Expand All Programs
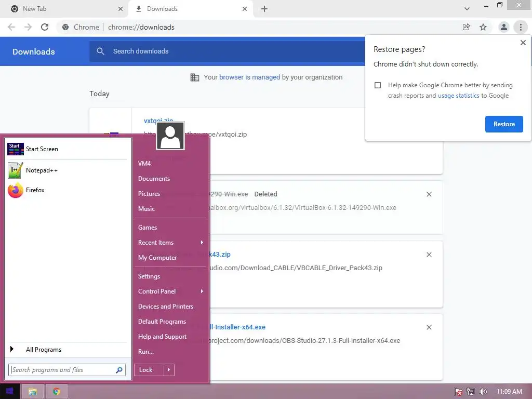532x399 pixels. point(67,350)
